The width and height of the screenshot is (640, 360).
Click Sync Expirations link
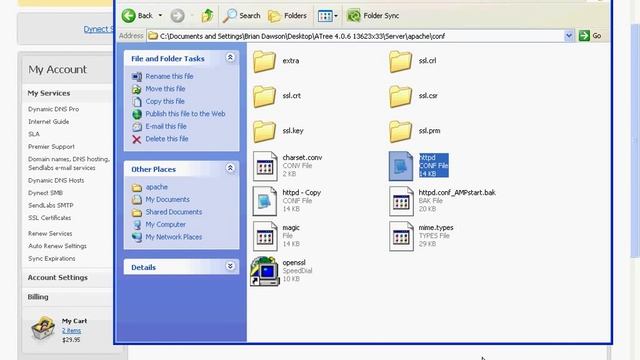tap(51, 259)
